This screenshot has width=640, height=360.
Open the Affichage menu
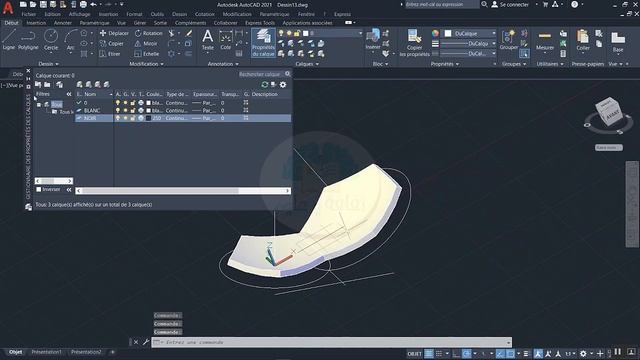(80, 14)
